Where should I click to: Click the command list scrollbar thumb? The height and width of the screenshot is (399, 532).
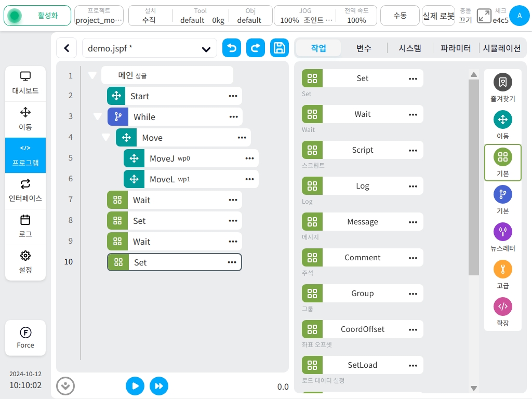[474, 178]
